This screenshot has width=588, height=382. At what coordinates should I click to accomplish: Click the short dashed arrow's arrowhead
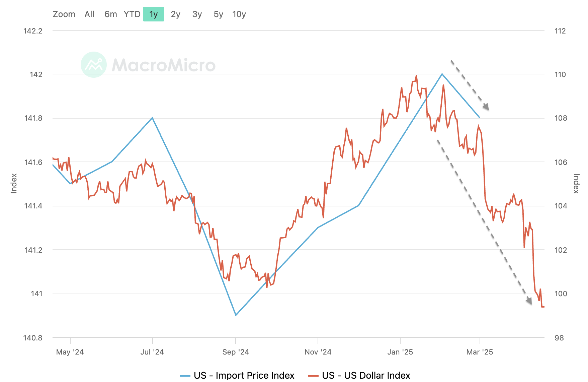(486, 107)
